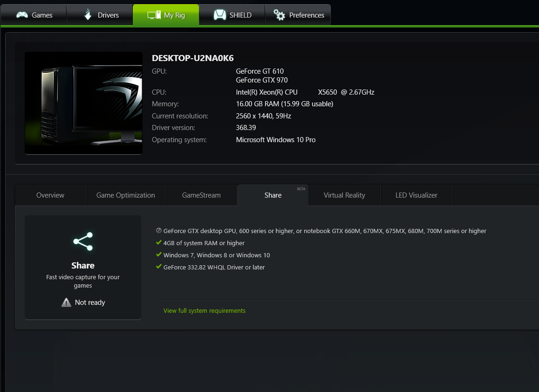Click the DESKTOP-U2NA0K6 computer name
Screen dimensions: 539x392
coord(193,58)
